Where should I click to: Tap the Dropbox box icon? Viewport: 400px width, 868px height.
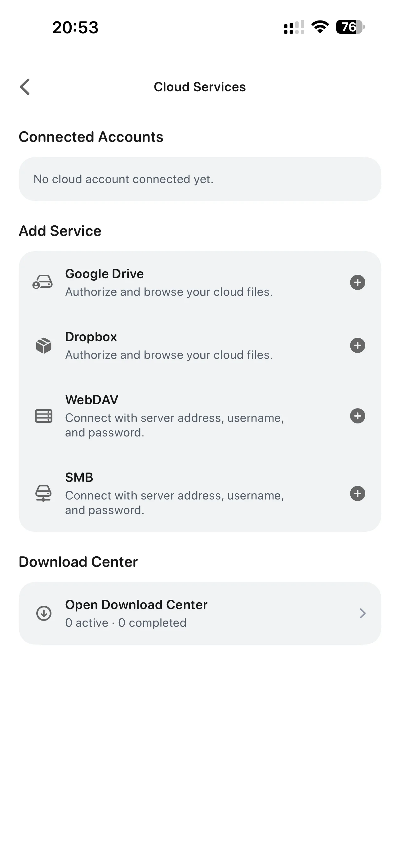pos(44,346)
